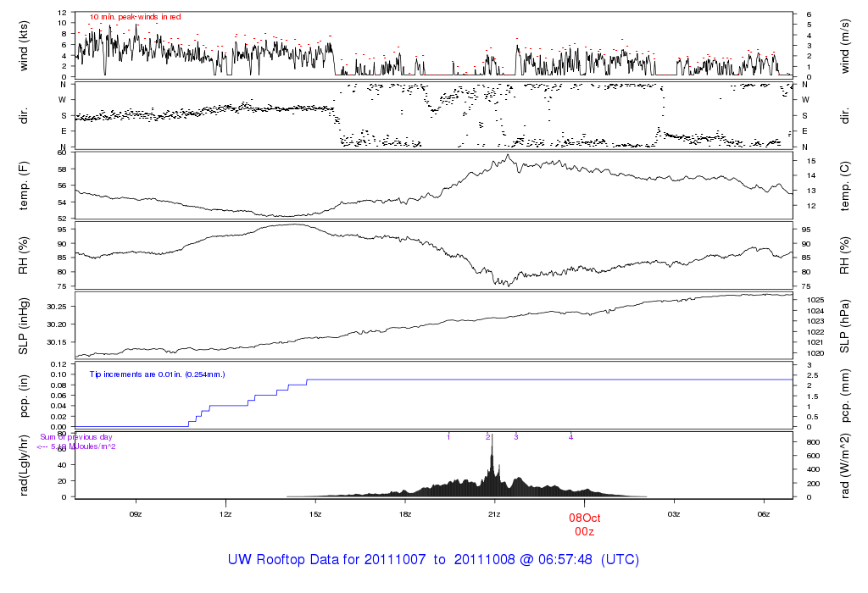Click the '30.25' SLP tick value
The width and height of the screenshot is (868, 593).
pyautogui.click(x=57, y=307)
